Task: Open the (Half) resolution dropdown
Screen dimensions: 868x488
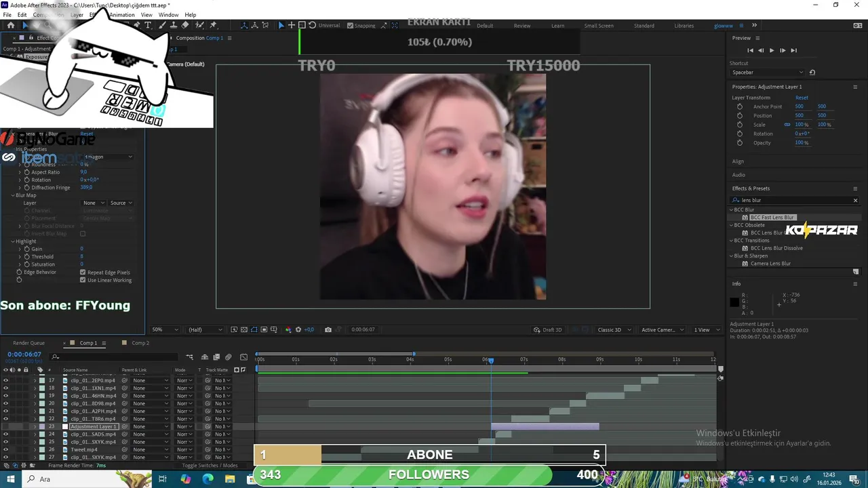Action: pyautogui.click(x=205, y=329)
